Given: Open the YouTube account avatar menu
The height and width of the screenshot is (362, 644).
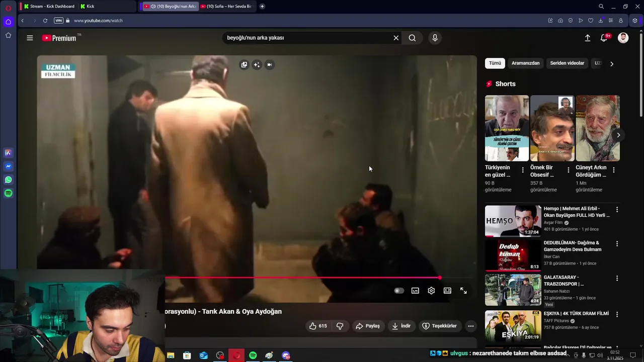Looking at the screenshot, I should pyautogui.click(x=623, y=38).
